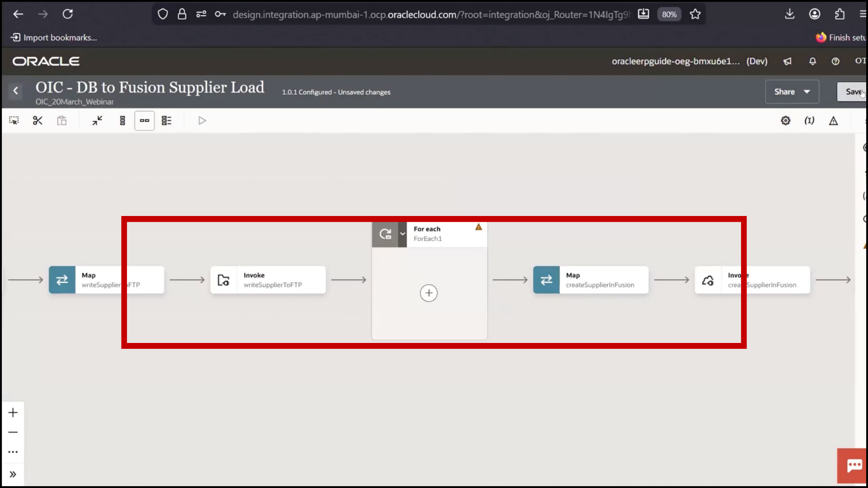Click the 80% zoom level indicator
Image resolution: width=868 pixels, height=488 pixels.
[669, 14]
